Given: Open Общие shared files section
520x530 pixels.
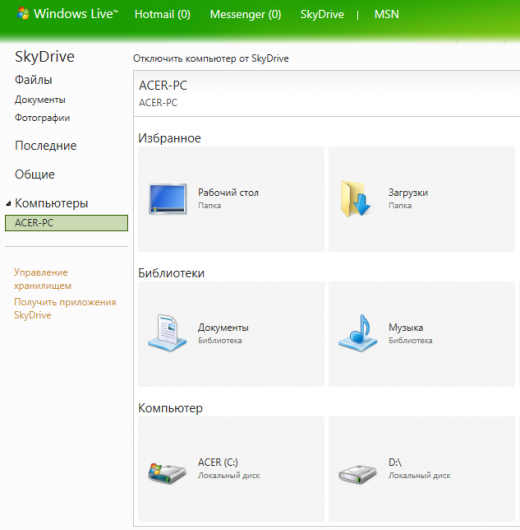Looking at the screenshot, I should click(34, 174).
